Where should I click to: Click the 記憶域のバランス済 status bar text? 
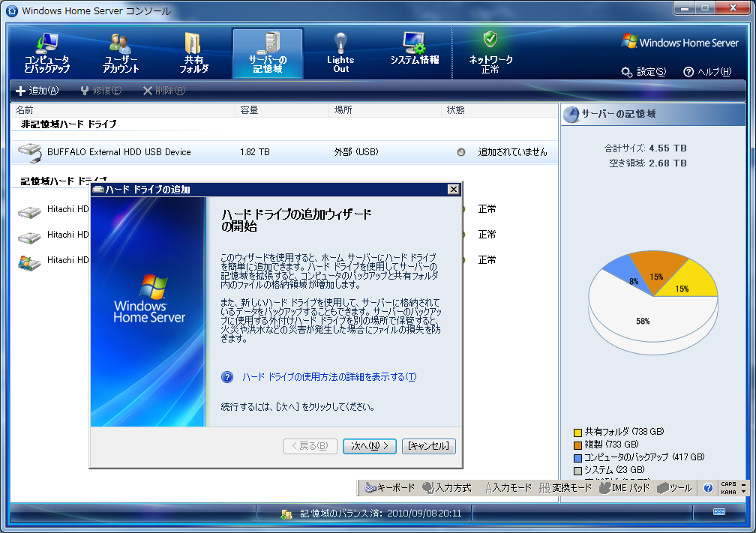(380, 514)
